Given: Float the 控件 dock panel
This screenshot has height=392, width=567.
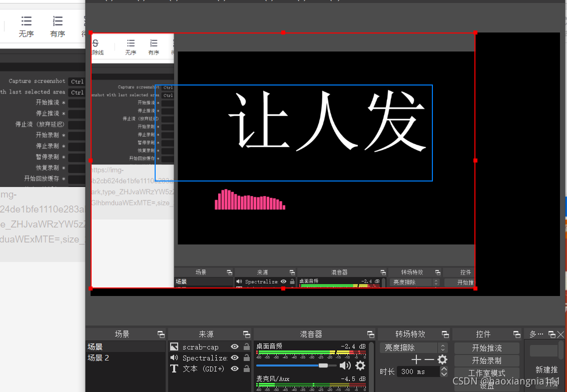Looking at the screenshot, I should click(x=517, y=334).
